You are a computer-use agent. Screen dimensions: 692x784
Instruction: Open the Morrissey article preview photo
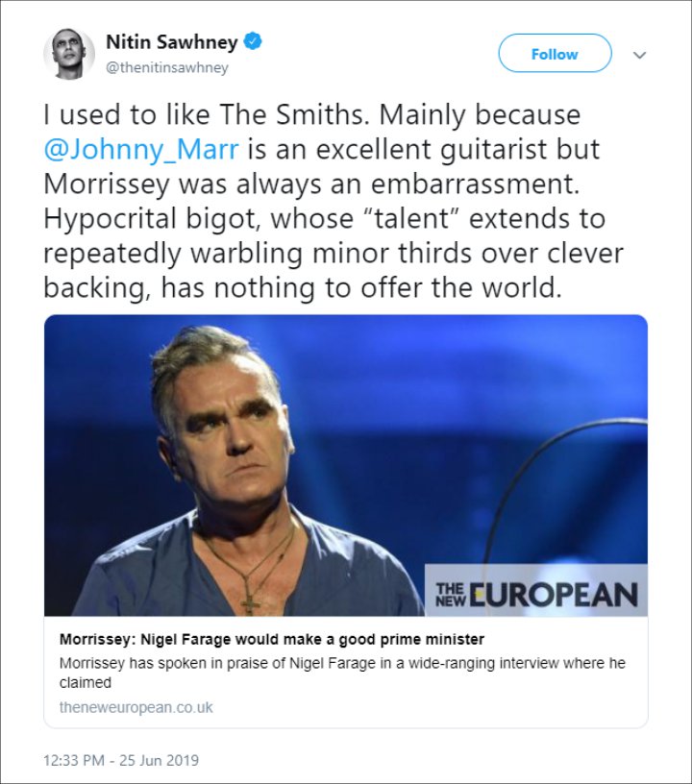tap(346, 465)
